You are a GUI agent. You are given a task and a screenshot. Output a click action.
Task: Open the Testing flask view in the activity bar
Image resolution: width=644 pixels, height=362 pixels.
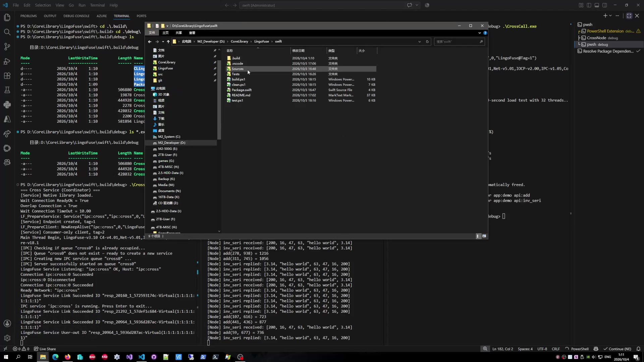(7, 90)
